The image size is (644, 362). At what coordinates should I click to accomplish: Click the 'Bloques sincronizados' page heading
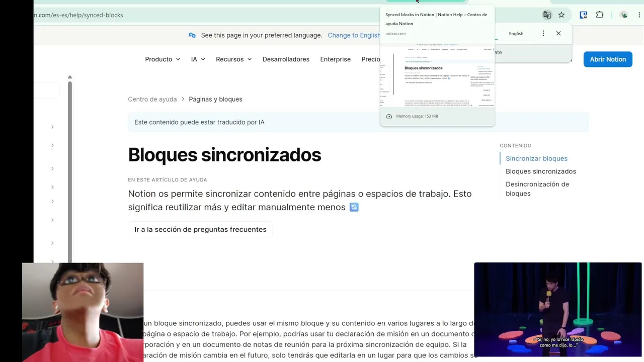click(x=224, y=155)
